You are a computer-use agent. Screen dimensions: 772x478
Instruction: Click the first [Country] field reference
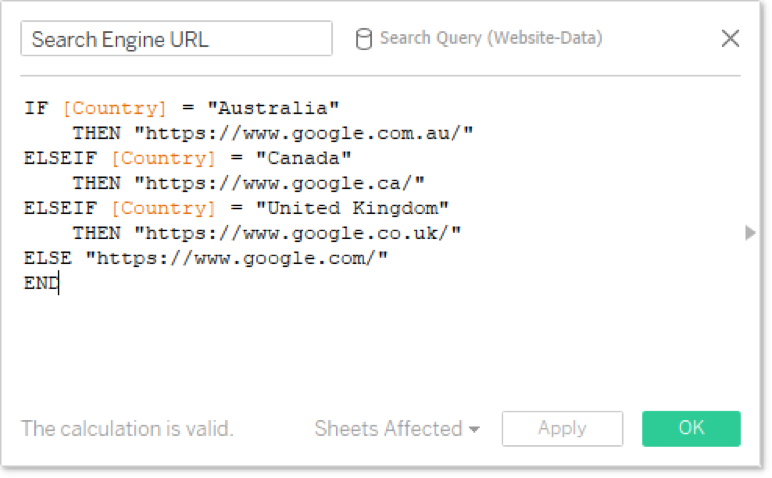pos(115,108)
